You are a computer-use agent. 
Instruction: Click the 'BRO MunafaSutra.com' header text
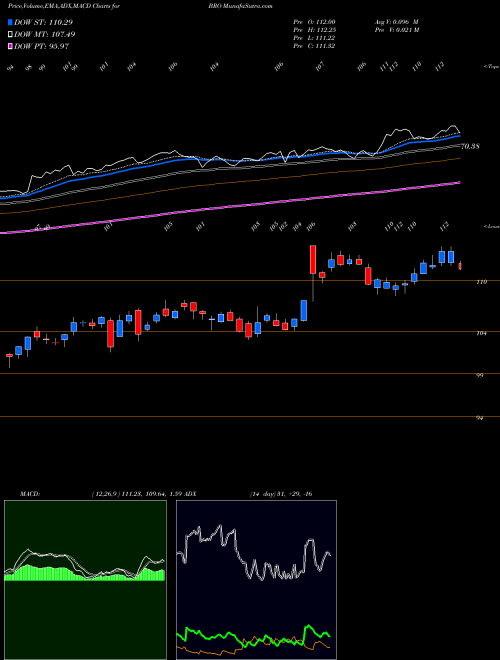coord(240,6)
